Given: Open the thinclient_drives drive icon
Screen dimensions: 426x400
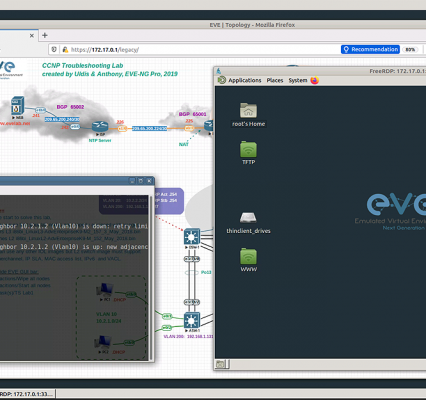Looking at the screenshot, I should 248,218.
